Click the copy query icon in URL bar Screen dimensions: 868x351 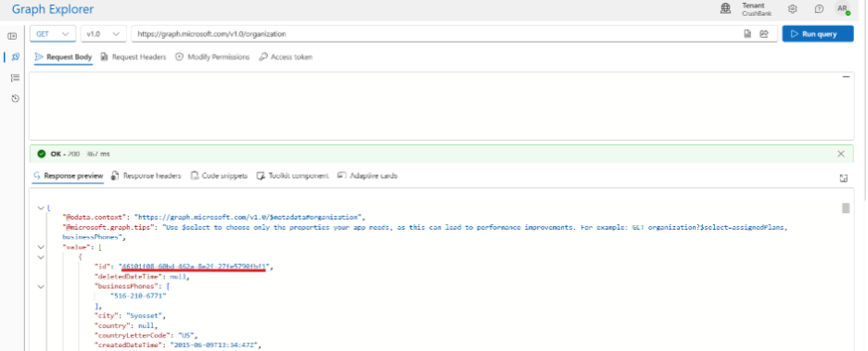(747, 34)
